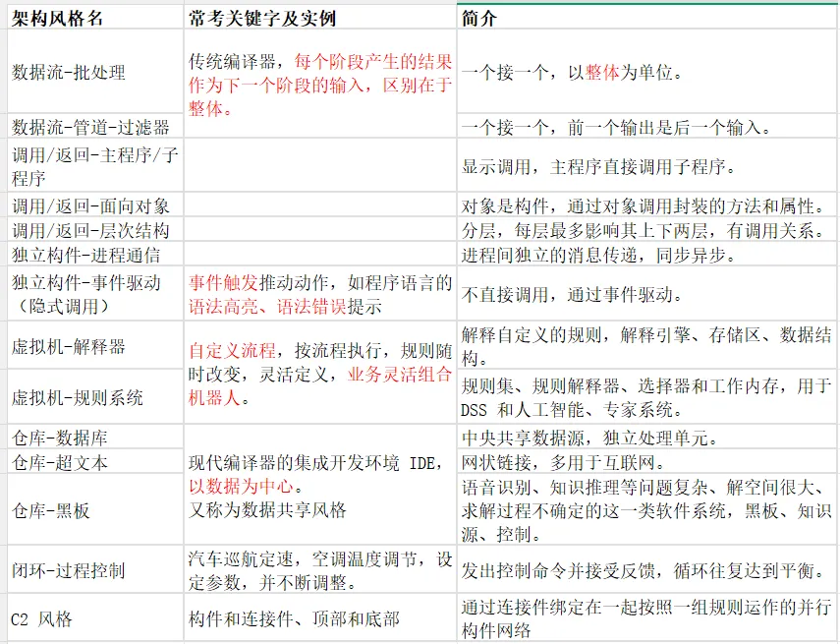
Task: Click cell starting '分层，每层最多影响'
Action: click(x=646, y=229)
